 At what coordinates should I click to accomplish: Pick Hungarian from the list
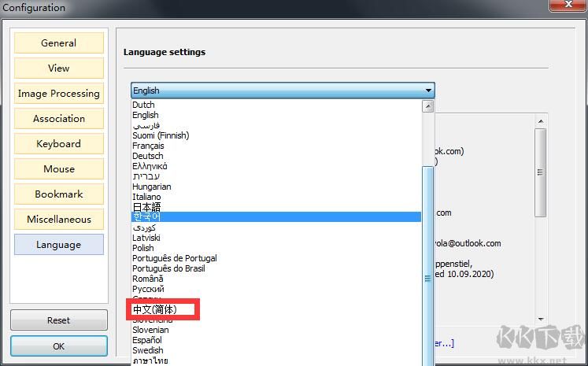click(276, 187)
